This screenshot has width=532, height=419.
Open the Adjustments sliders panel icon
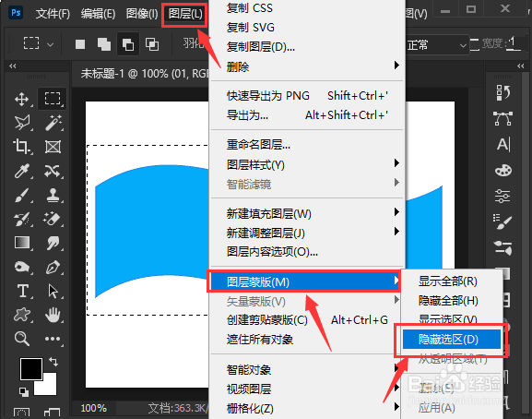tap(502, 196)
